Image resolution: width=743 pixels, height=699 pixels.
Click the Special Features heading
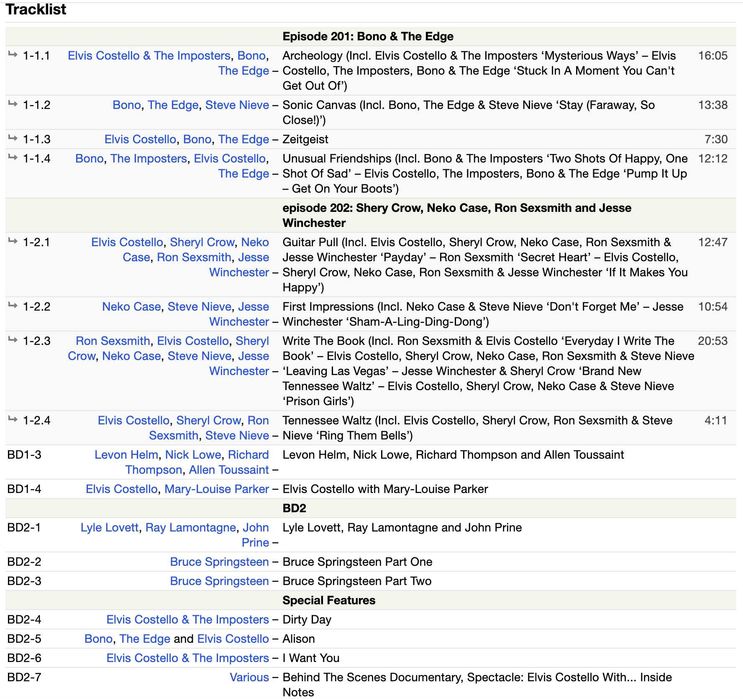(x=329, y=600)
